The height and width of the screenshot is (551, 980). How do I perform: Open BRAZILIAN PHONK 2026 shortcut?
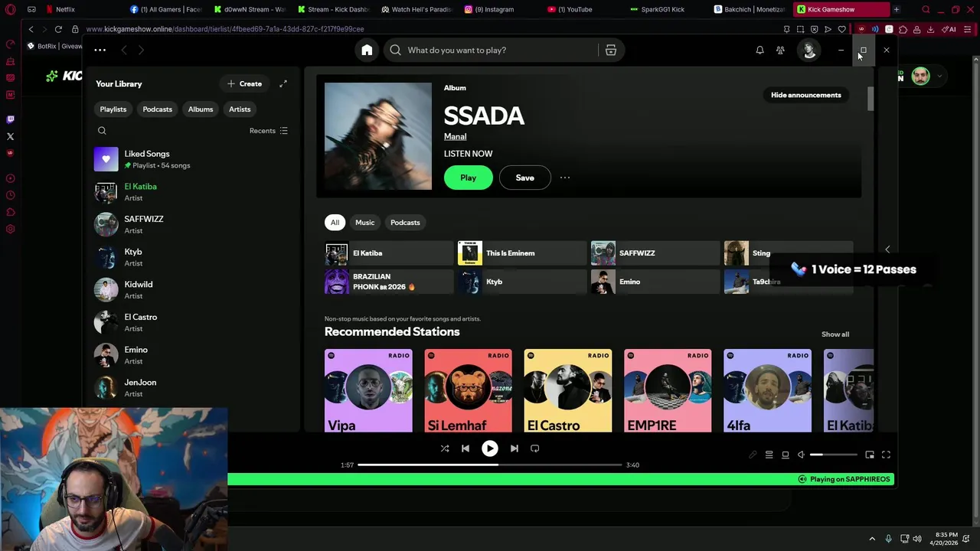(x=389, y=282)
